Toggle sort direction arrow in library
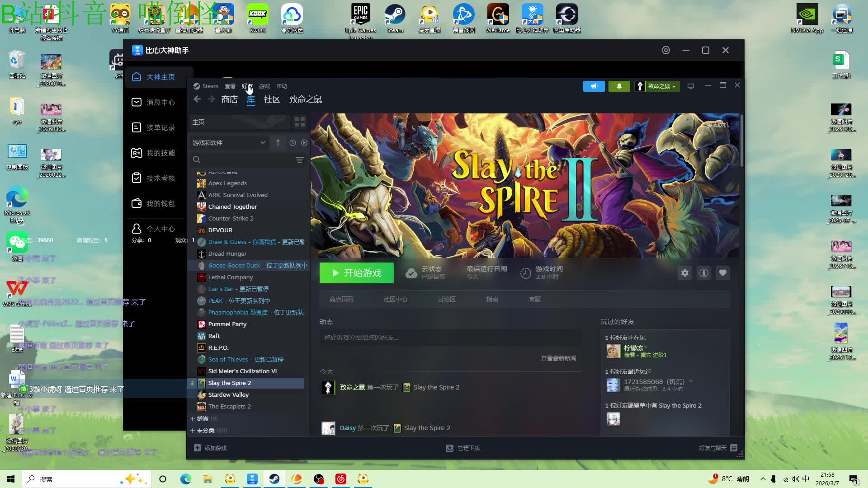The height and width of the screenshot is (488, 868). [x=278, y=143]
